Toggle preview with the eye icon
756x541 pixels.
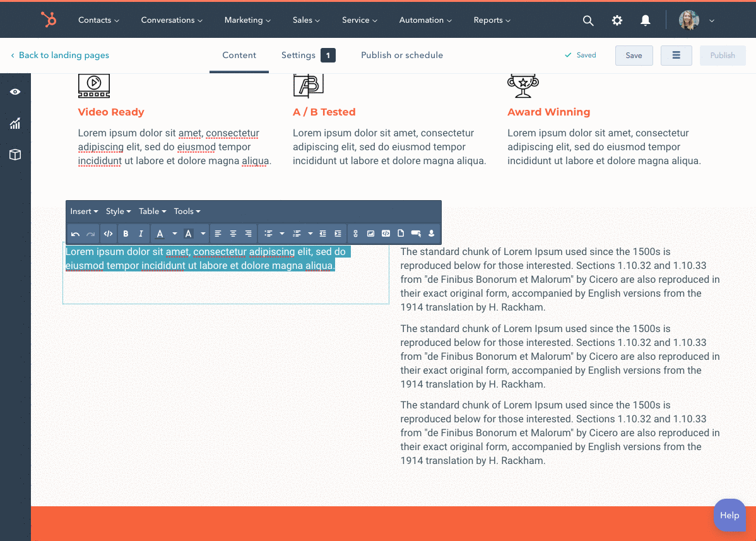point(15,92)
